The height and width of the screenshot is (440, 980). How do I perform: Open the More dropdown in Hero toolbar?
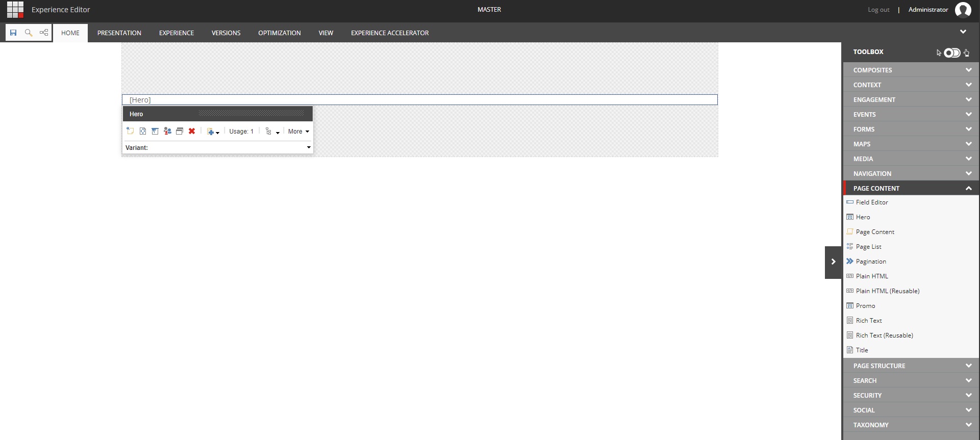[x=298, y=132]
